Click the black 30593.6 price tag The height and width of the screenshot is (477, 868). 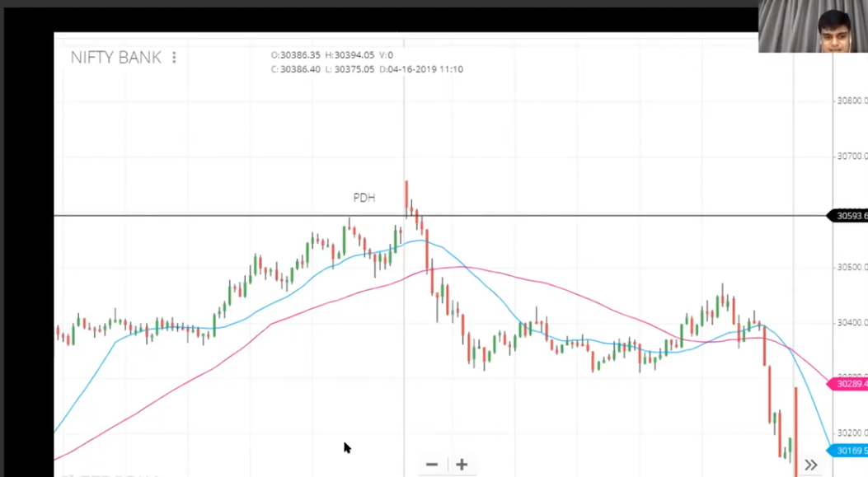click(x=850, y=216)
